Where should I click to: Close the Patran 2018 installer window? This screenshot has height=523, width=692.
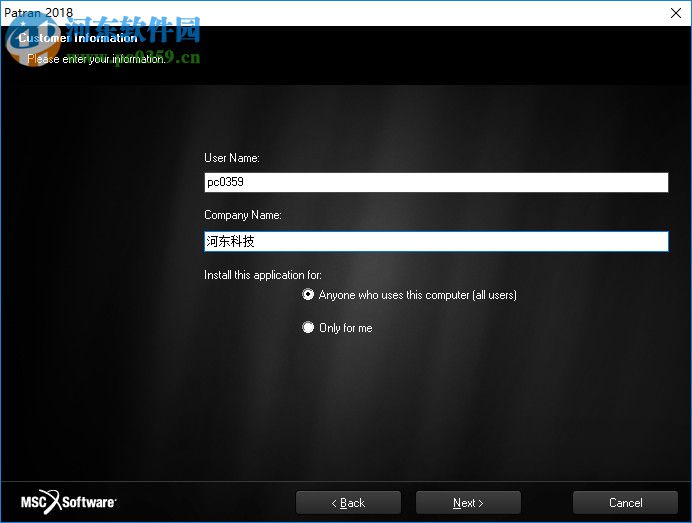point(676,13)
